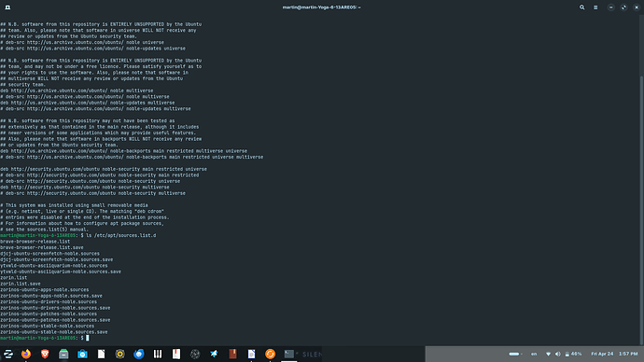This screenshot has height=362, width=644.
Task: Open a new terminal tab
Action: [7, 7]
